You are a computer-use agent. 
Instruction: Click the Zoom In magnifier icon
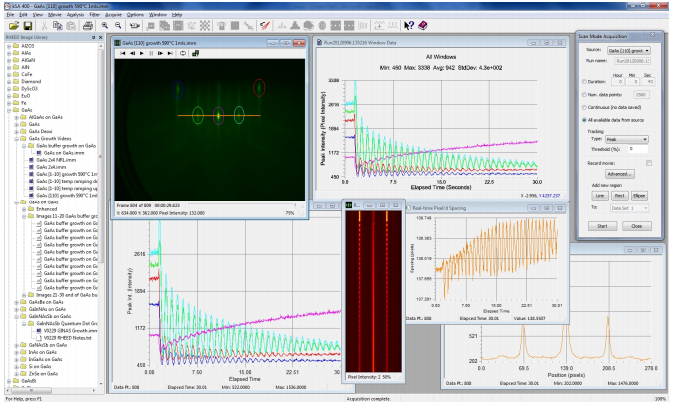point(104,26)
